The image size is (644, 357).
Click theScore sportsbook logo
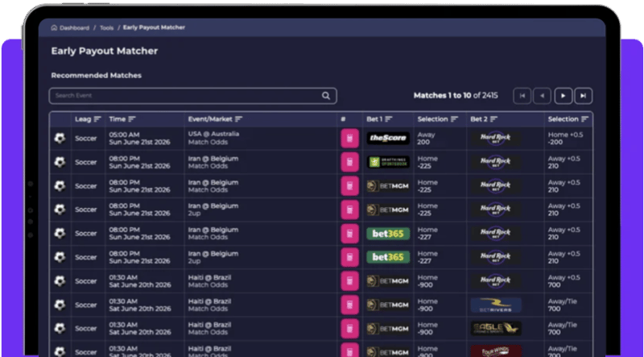point(388,138)
